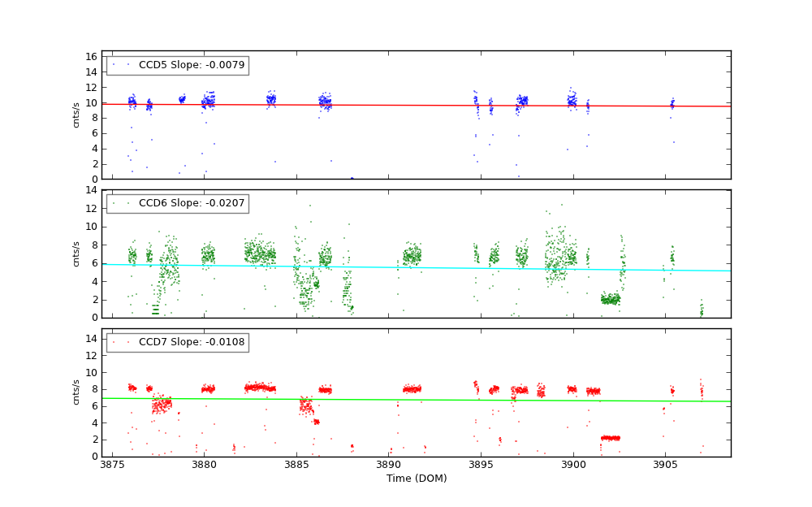Click the low red cluster near 3902
Screen dimensions: 812x507
(611, 438)
